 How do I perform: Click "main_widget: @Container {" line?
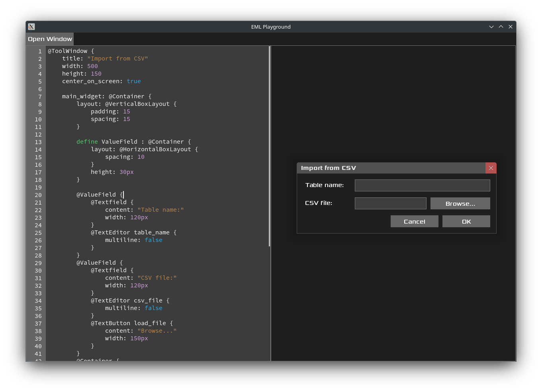[x=107, y=96]
